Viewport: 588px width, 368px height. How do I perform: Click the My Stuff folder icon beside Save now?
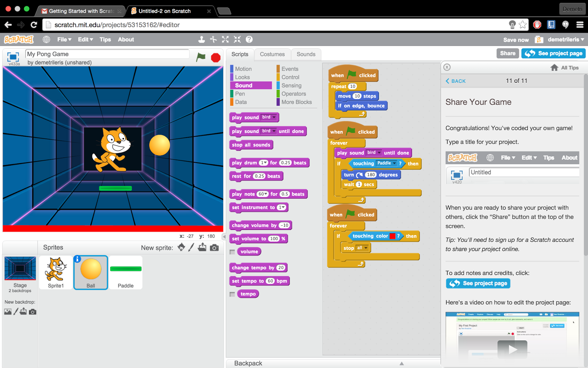pos(539,39)
